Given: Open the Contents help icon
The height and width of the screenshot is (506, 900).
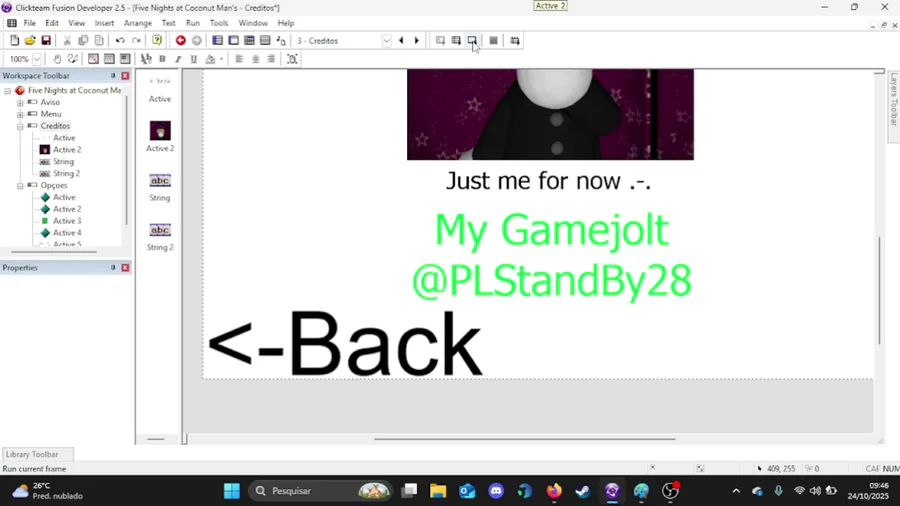Looking at the screenshot, I should coord(157,41).
